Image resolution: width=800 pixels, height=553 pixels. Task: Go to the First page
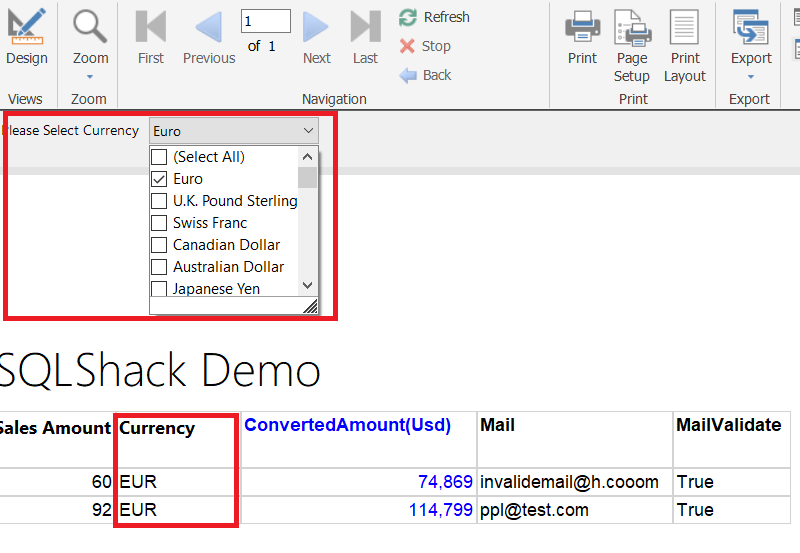point(151,37)
